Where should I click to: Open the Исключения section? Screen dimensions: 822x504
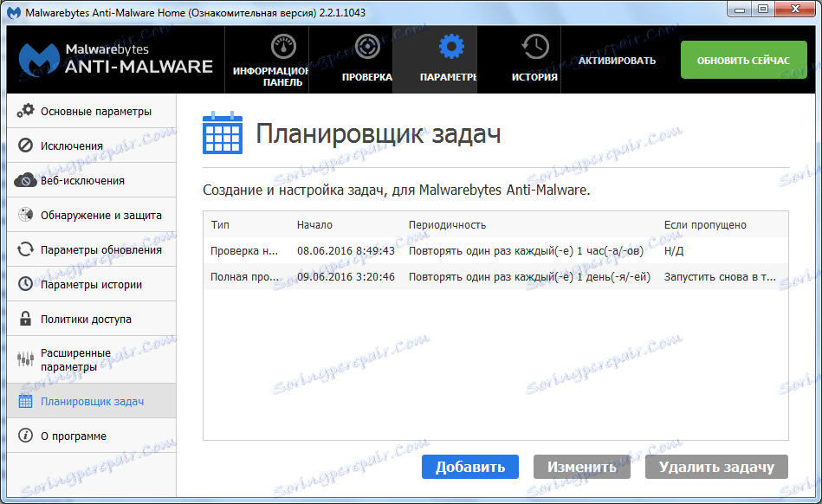[92, 145]
